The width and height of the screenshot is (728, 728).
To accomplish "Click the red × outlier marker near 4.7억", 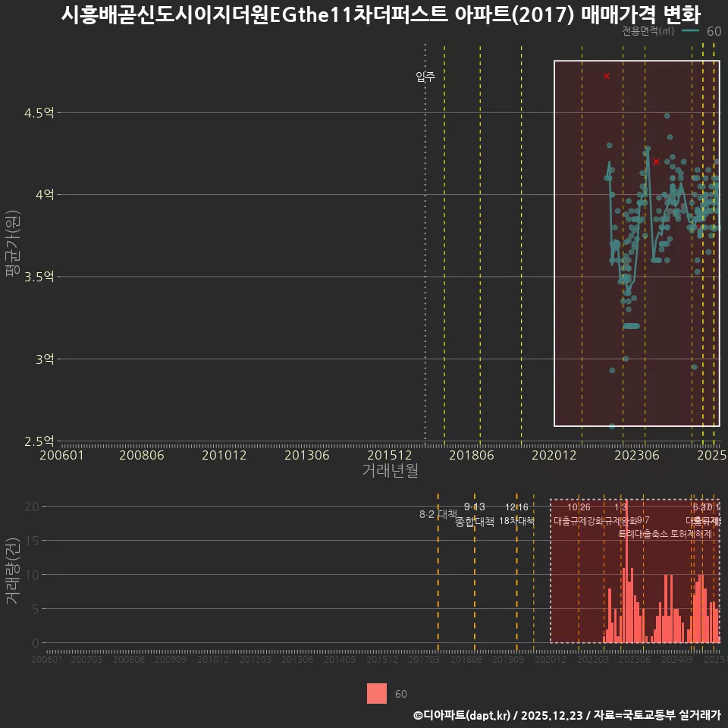I will coord(605,76).
